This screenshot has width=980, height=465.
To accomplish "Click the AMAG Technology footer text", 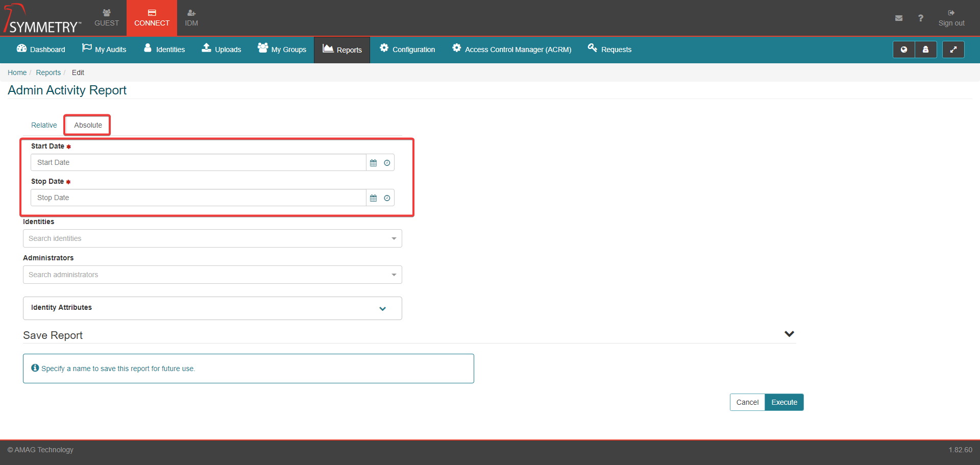I will (x=40, y=450).
